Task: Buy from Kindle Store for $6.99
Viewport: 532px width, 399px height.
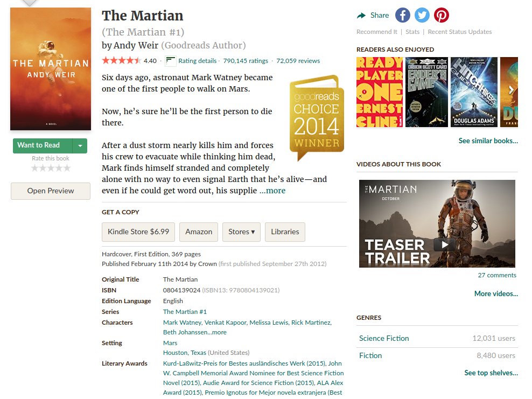Action: [138, 232]
